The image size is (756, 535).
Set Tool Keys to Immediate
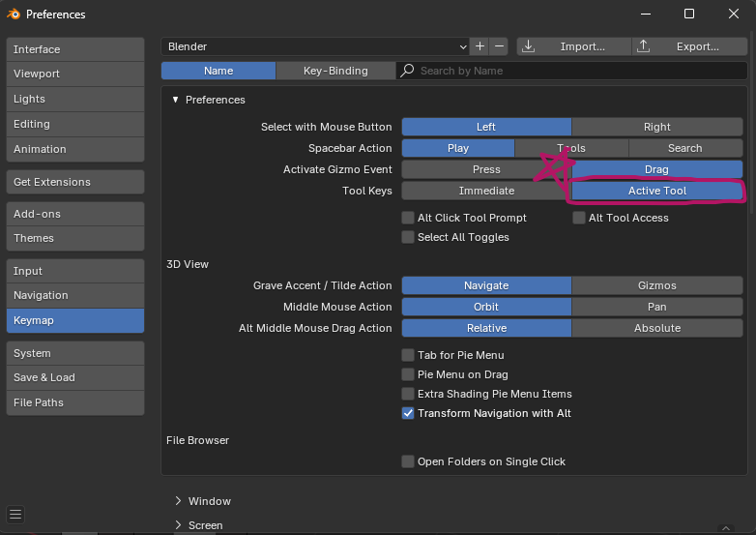(x=486, y=191)
